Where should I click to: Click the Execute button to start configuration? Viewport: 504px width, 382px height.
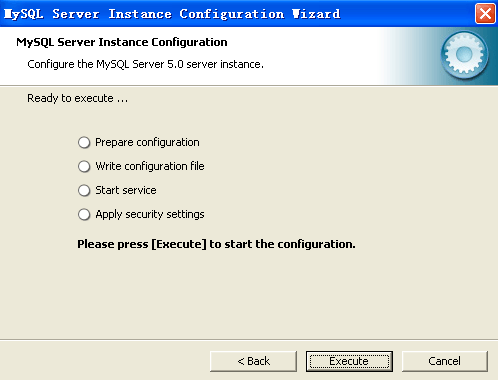click(349, 361)
